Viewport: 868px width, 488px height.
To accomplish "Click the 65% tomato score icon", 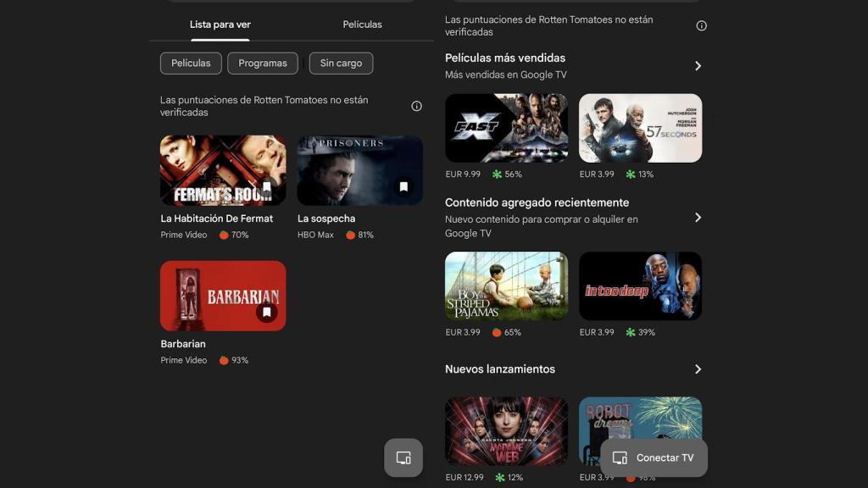I will point(497,332).
